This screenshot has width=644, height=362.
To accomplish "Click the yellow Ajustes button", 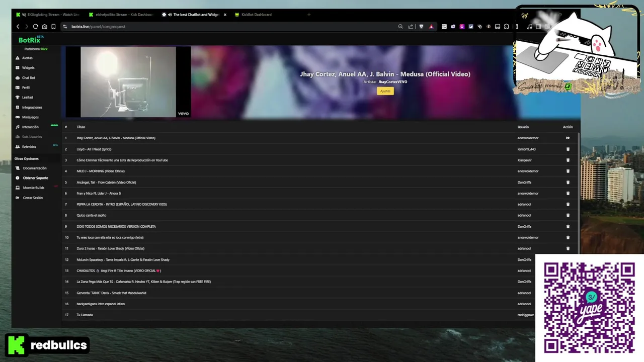I will coord(385,91).
